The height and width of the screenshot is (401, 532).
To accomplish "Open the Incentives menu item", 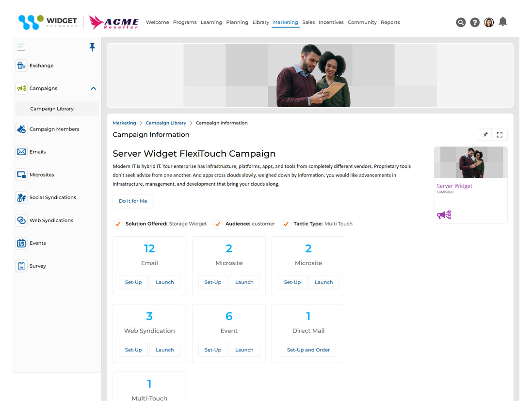I will (331, 22).
